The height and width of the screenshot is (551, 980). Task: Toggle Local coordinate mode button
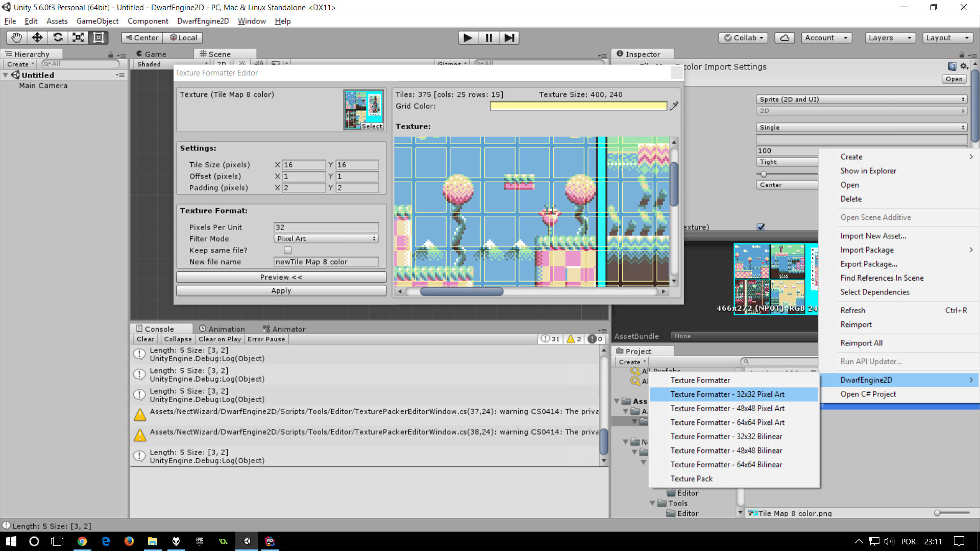tap(183, 38)
